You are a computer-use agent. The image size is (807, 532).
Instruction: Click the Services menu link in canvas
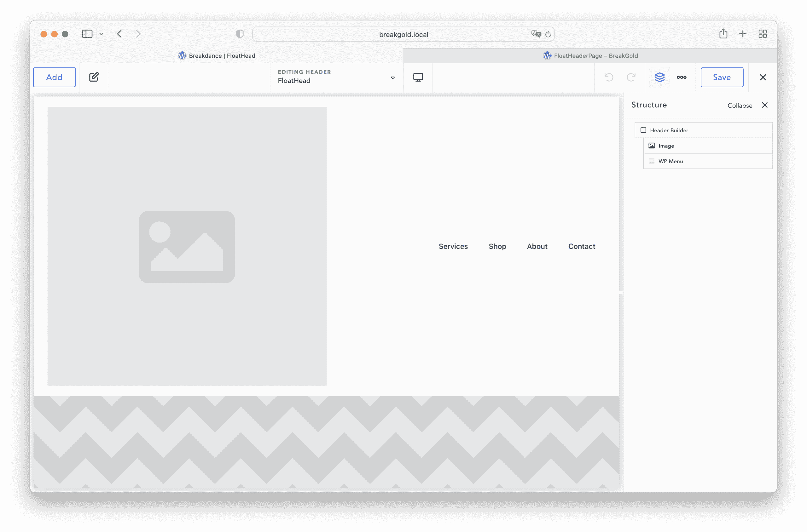coord(453,246)
